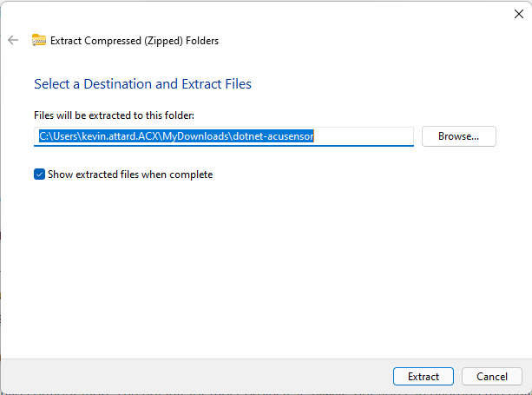Image resolution: width=532 pixels, height=395 pixels.
Task: Click 'dotnet-acusensor' at the path end
Action: (273, 136)
